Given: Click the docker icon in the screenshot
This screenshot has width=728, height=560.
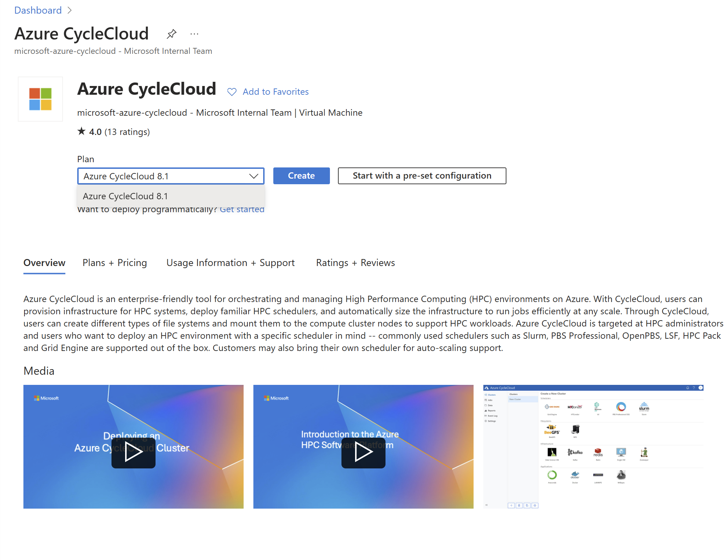Looking at the screenshot, I should (575, 475).
